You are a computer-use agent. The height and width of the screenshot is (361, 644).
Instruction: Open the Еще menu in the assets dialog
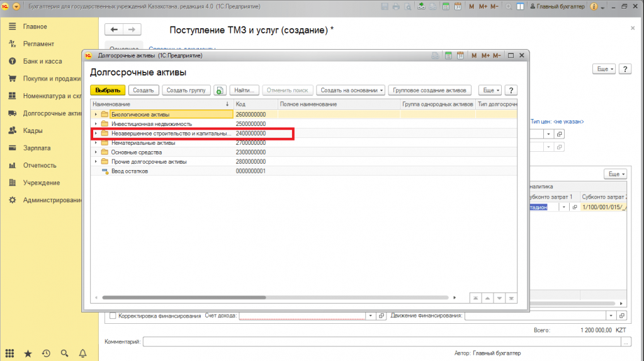(x=490, y=90)
